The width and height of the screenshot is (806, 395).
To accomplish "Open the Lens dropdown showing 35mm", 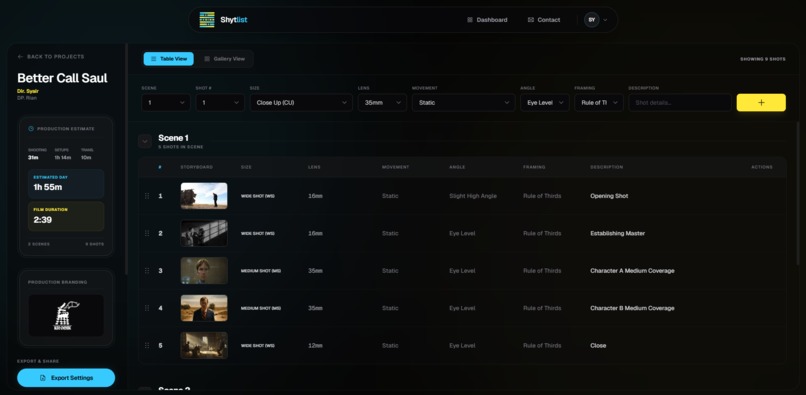I will pyautogui.click(x=382, y=102).
